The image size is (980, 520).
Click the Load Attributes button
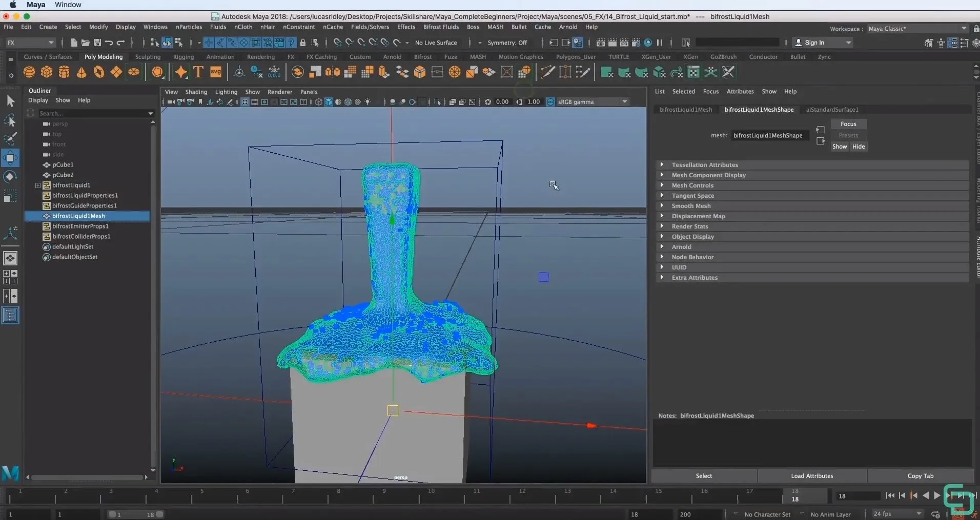(x=811, y=476)
